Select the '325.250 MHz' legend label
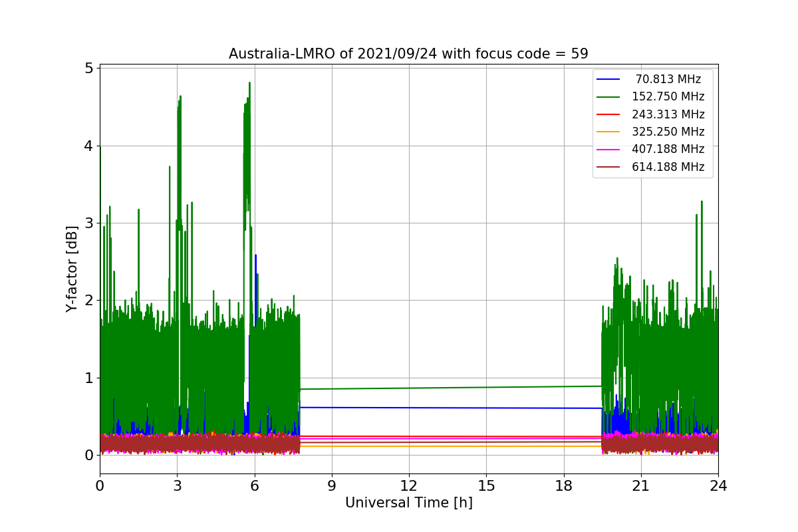 [668, 132]
